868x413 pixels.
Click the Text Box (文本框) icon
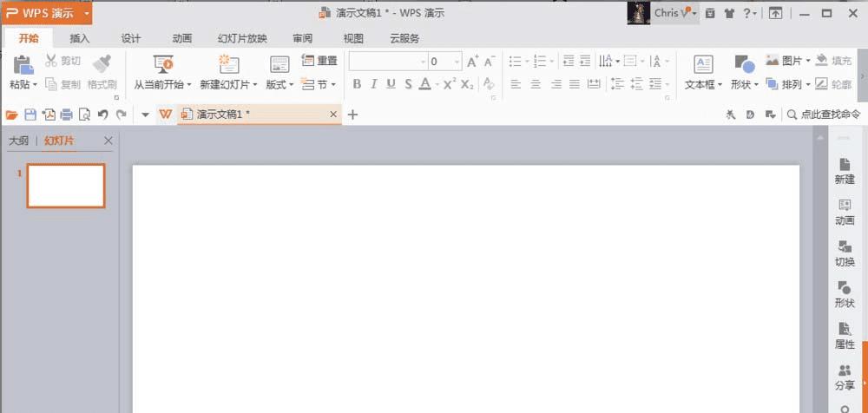(703, 64)
